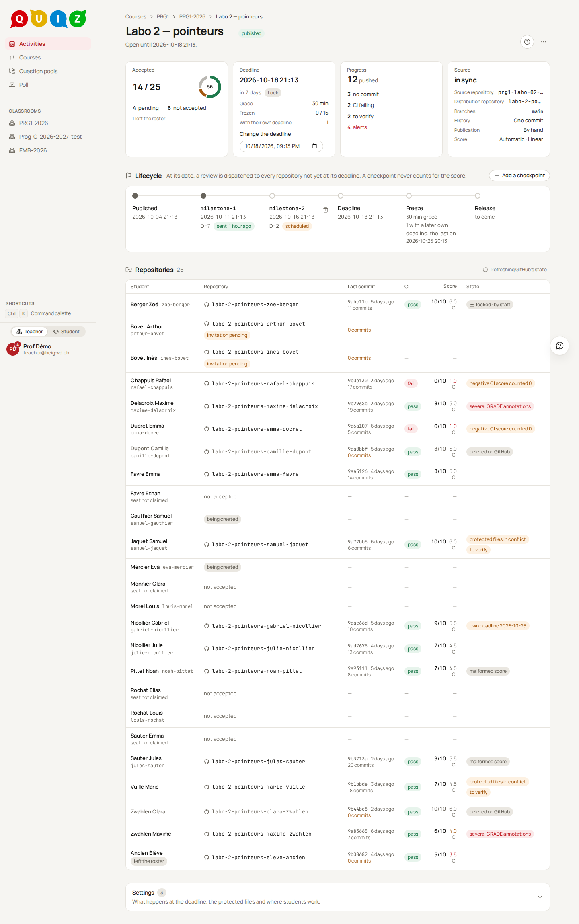Click the milestone-1 timeline dot
The width and height of the screenshot is (579, 924).
tap(203, 196)
